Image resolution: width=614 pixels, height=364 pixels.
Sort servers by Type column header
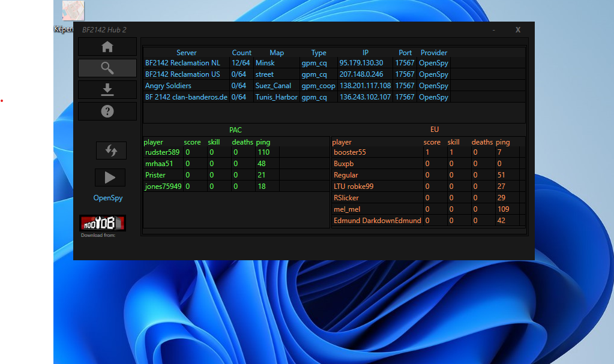point(319,52)
